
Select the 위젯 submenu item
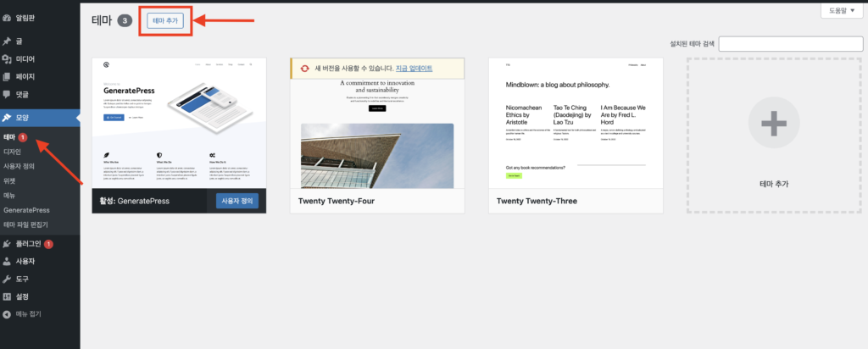(x=9, y=180)
